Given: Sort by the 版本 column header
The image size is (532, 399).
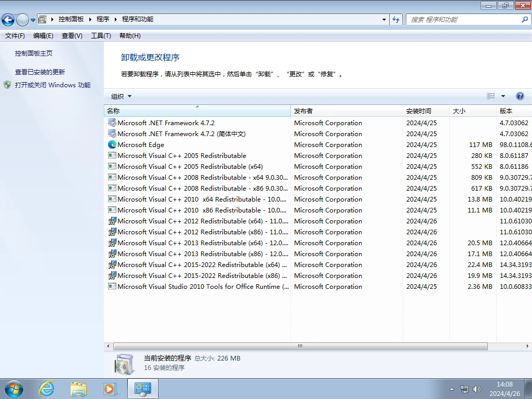Looking at the screenshot, I should click(514, 111).
